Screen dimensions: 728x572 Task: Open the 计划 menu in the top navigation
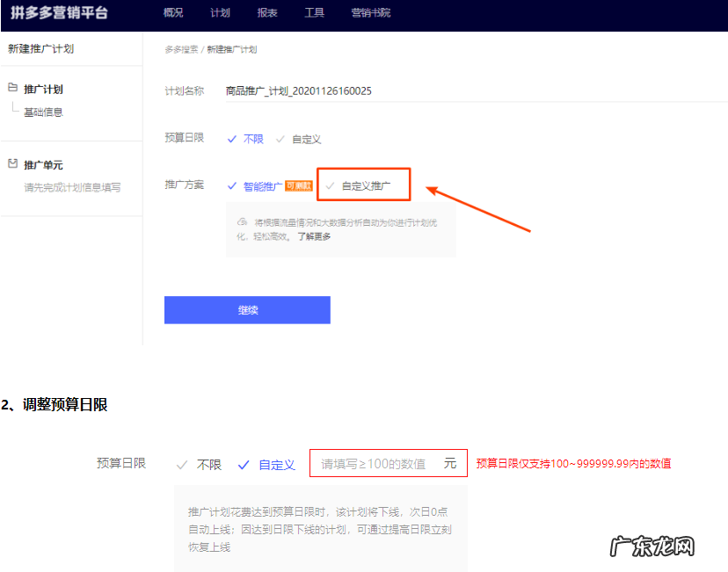click(219, 13)
